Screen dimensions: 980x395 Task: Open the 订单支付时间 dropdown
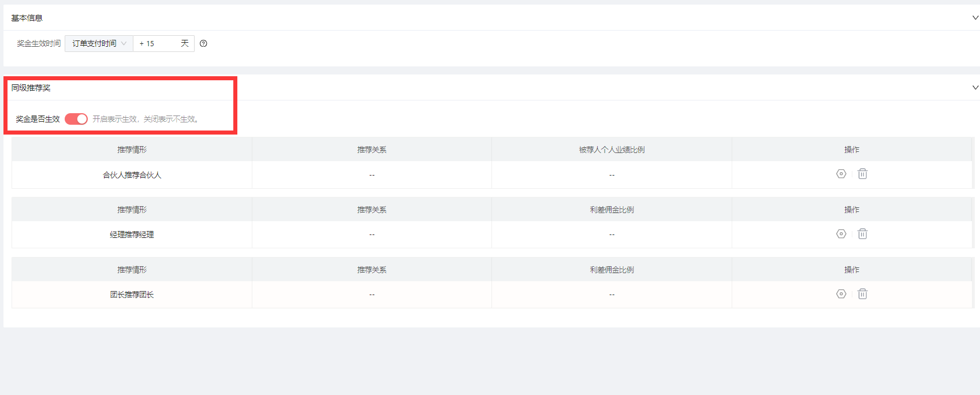(x=99, y=43)
